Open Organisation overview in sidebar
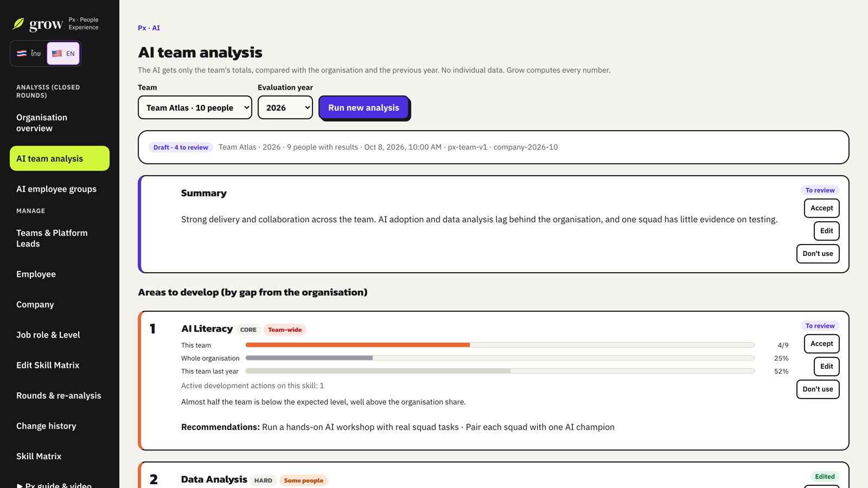Viewport: 868px width, 488px height. pyautogui.click(x=60, y=123)
